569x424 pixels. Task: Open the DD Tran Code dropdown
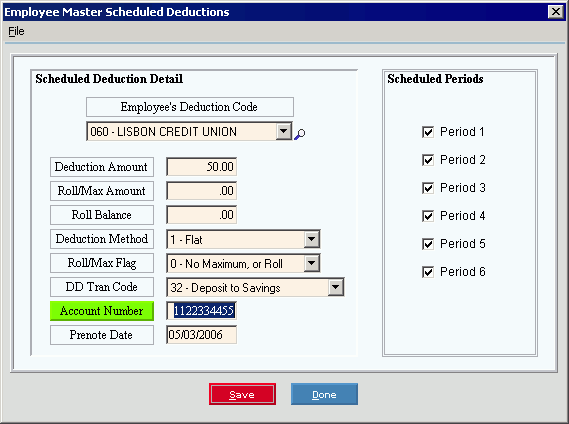[336, 287]
